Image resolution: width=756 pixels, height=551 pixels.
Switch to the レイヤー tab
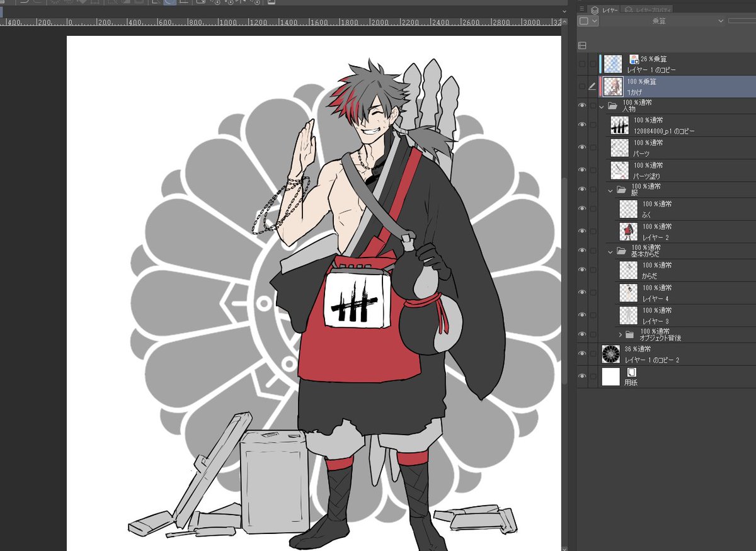tap(605, 10)
